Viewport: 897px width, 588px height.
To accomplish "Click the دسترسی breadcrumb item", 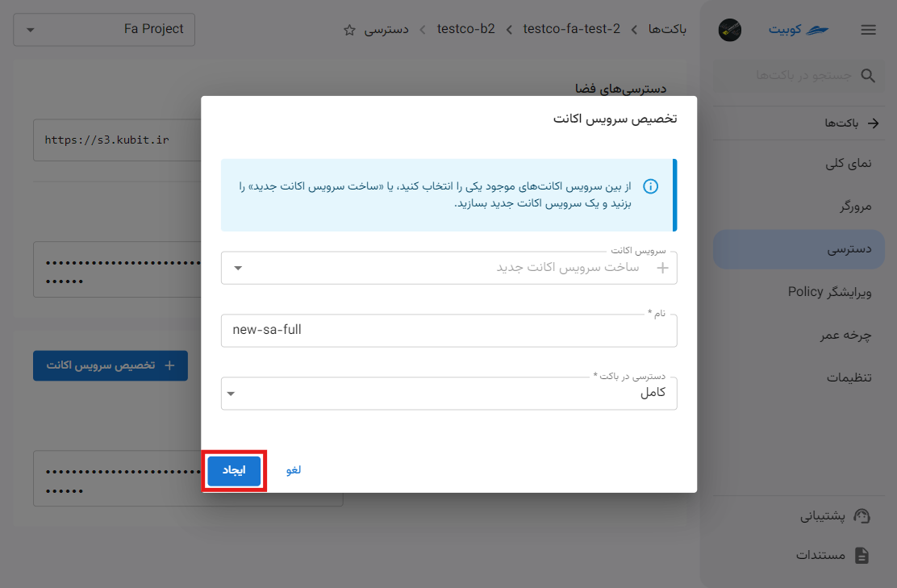I will click(386, 30).
